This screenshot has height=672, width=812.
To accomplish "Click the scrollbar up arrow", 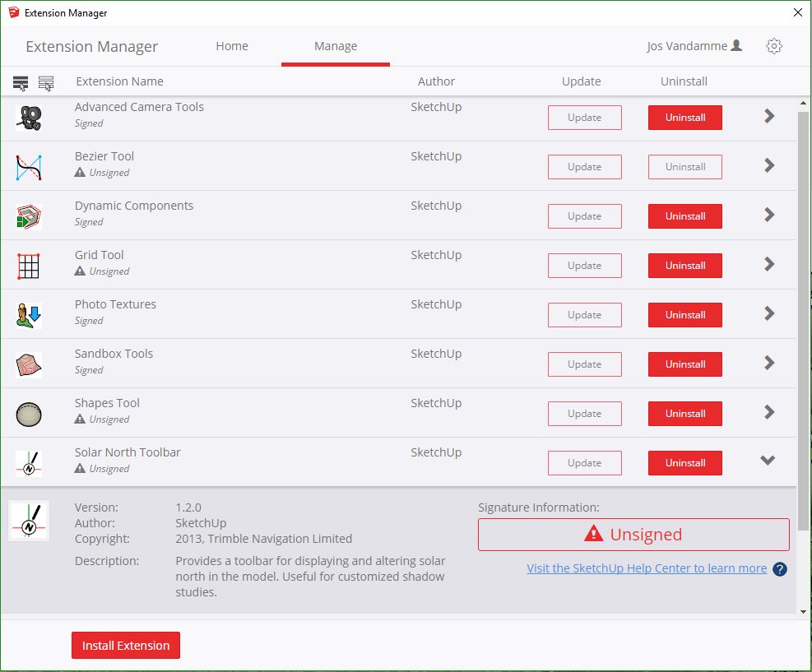I will point(803,104).
